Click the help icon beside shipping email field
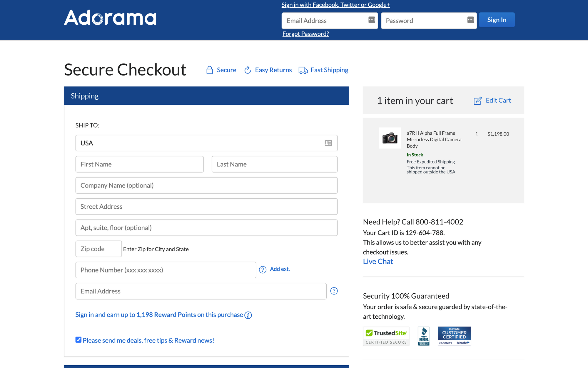The width and height of the screenshot is (588, 368). click(334, 291)
